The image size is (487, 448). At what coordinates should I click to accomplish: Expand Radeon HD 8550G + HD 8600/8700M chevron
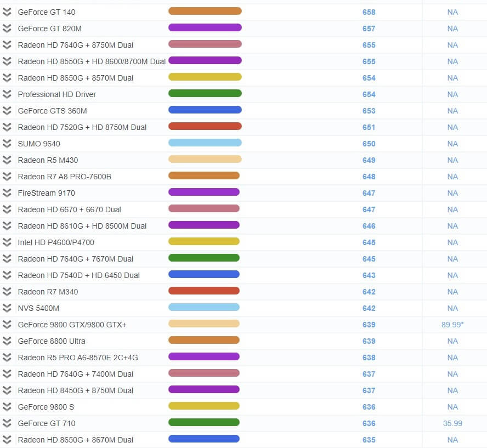click(x=7, y=61)
